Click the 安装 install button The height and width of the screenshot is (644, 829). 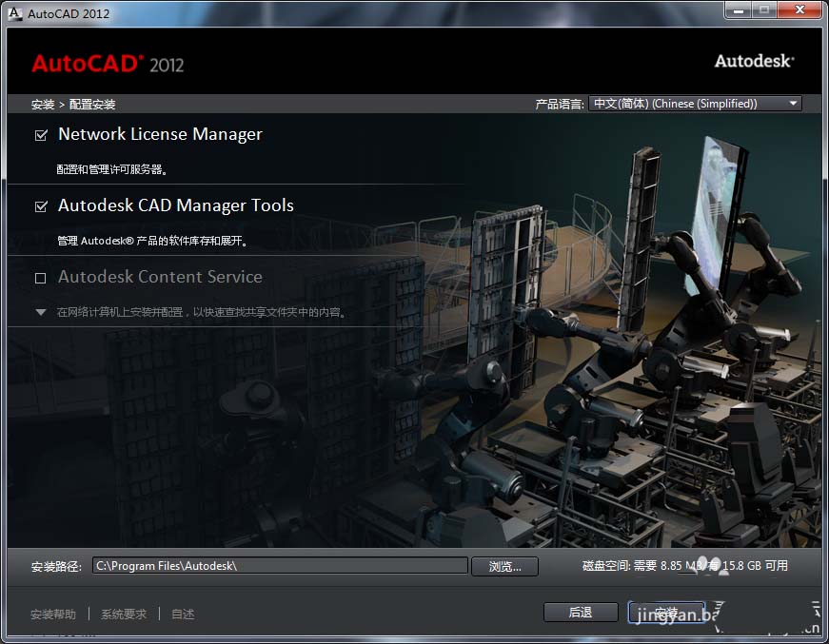point(666,613)
